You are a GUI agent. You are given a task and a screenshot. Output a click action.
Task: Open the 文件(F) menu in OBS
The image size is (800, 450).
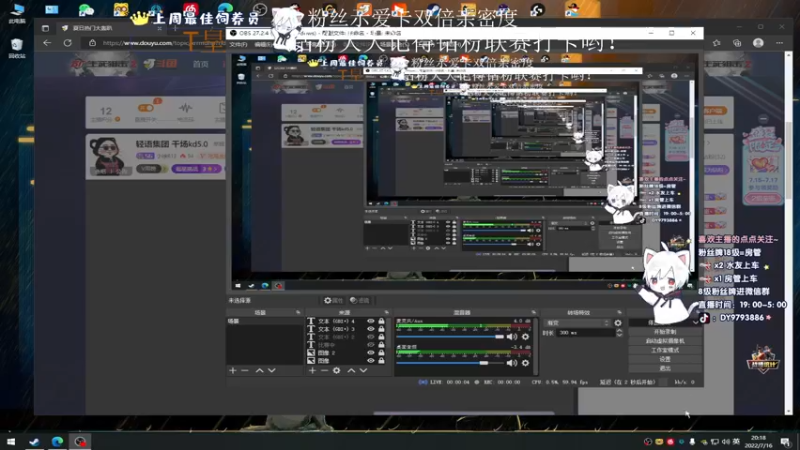[238, 44]
